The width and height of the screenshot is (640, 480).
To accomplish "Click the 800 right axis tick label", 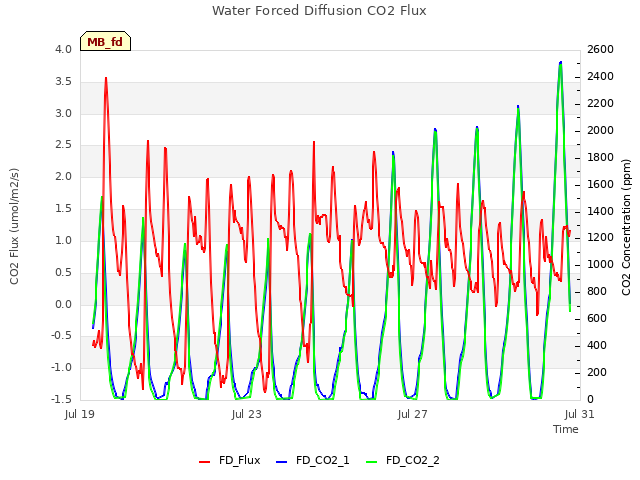I will [x=597, y=291].
